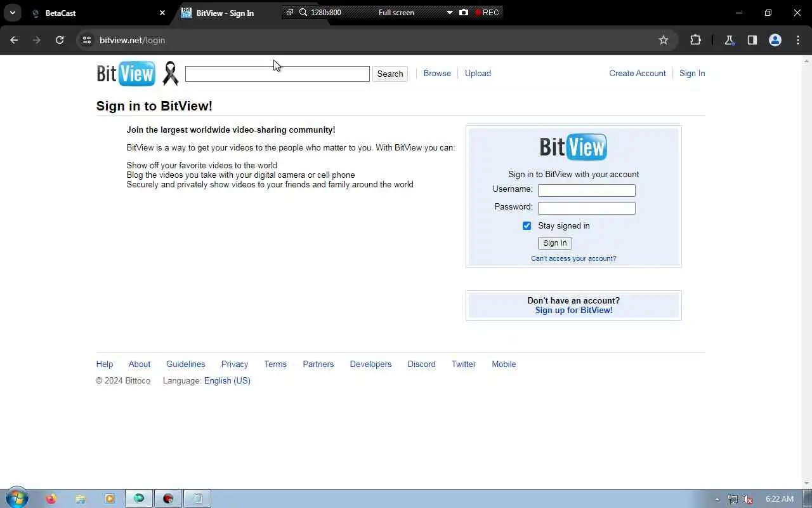The width and height of the screenshot is (812, 508).
Task: Open the tab search chevron in the title bar
Action: coord(12,13)
